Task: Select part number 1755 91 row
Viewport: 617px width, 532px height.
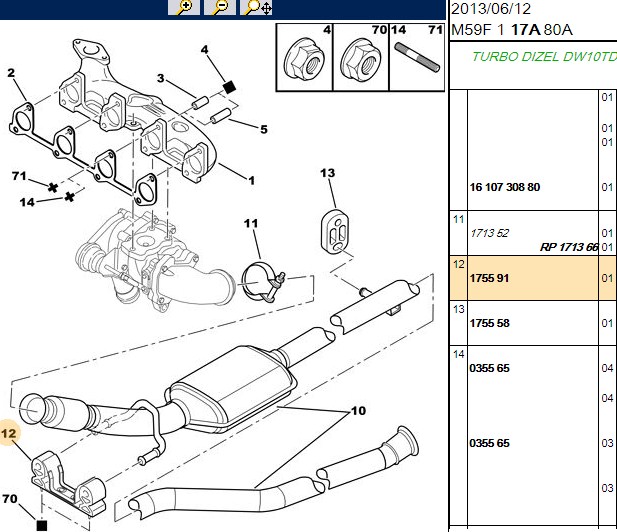Action: click(x=533, y=278)
